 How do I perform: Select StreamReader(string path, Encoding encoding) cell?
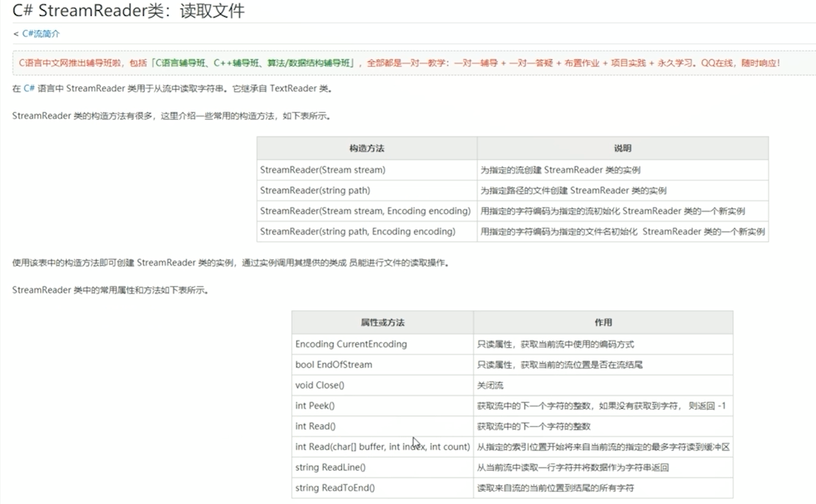point(367,231)
